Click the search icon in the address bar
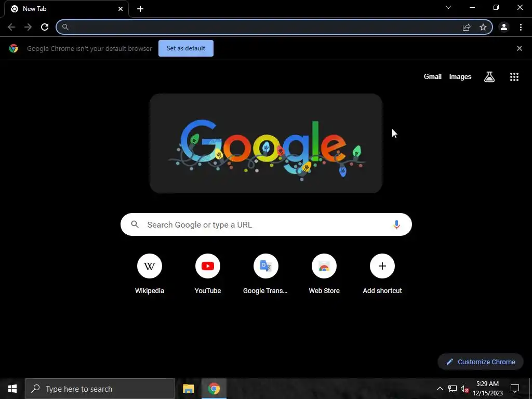 65,27
